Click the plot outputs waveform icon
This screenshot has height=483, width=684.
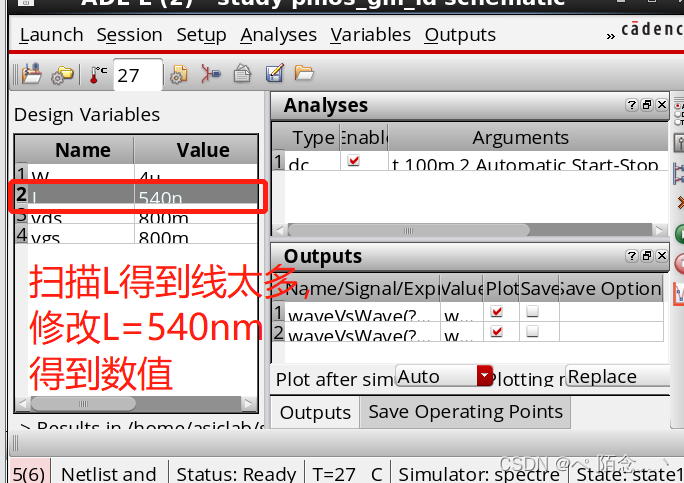pos(679,294)
